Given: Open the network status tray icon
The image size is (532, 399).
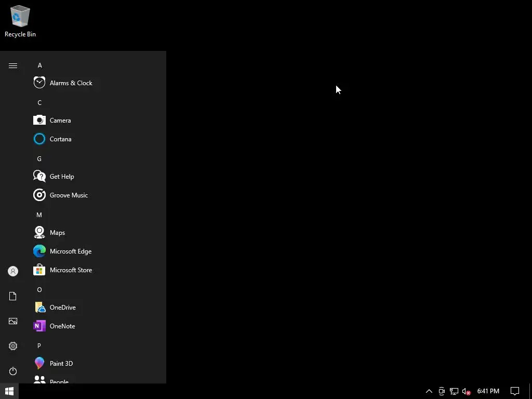Looking at the screenshot, I should point(454,391).
